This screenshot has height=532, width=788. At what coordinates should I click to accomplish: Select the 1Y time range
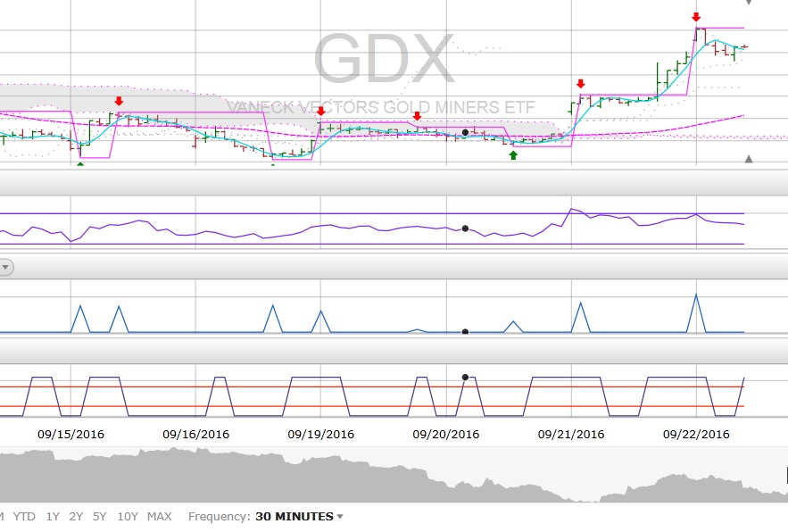[x=53, y=517]
